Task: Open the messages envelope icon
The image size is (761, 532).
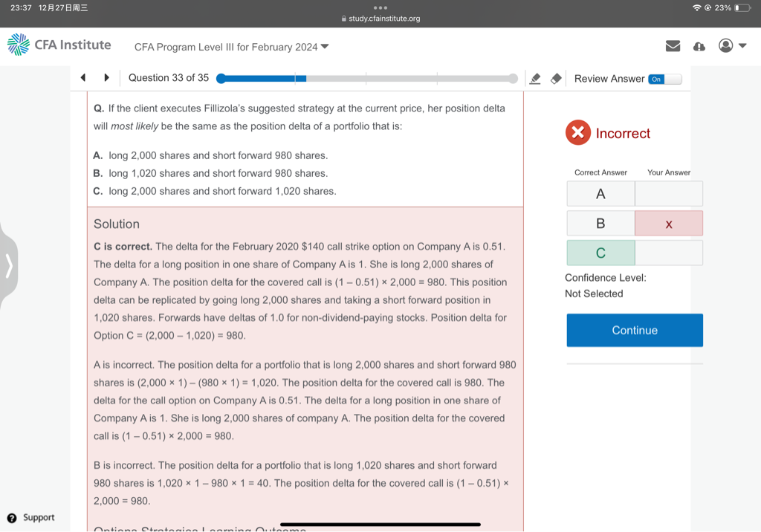Action: point(673,46)
